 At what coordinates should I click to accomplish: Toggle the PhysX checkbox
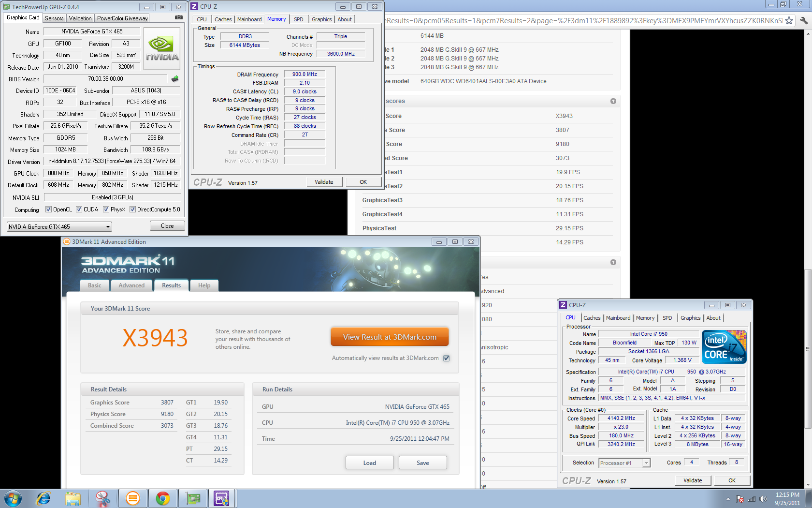[x=106, y=209]
